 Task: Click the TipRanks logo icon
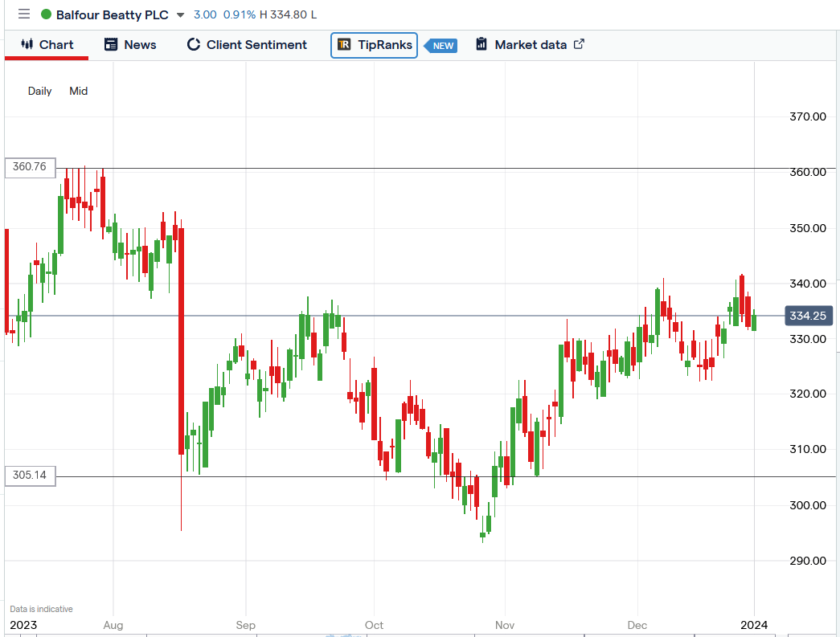click(344, 44)
